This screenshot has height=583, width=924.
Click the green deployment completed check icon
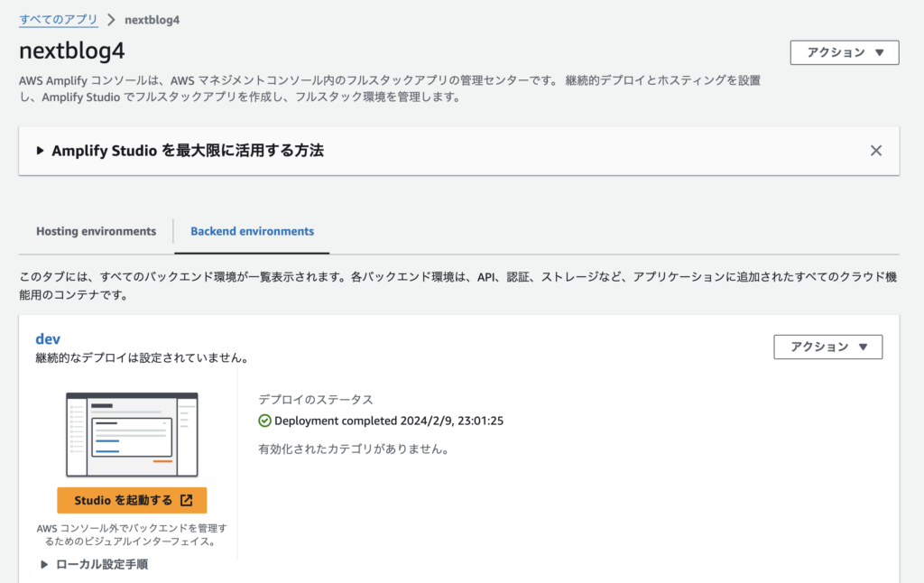tap(264, 421)
